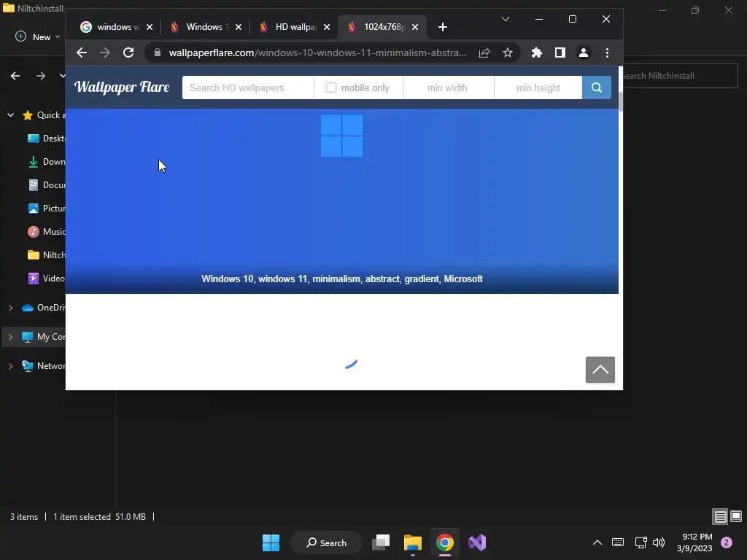Open Chrome three-dot menu

tap(607, 52)
